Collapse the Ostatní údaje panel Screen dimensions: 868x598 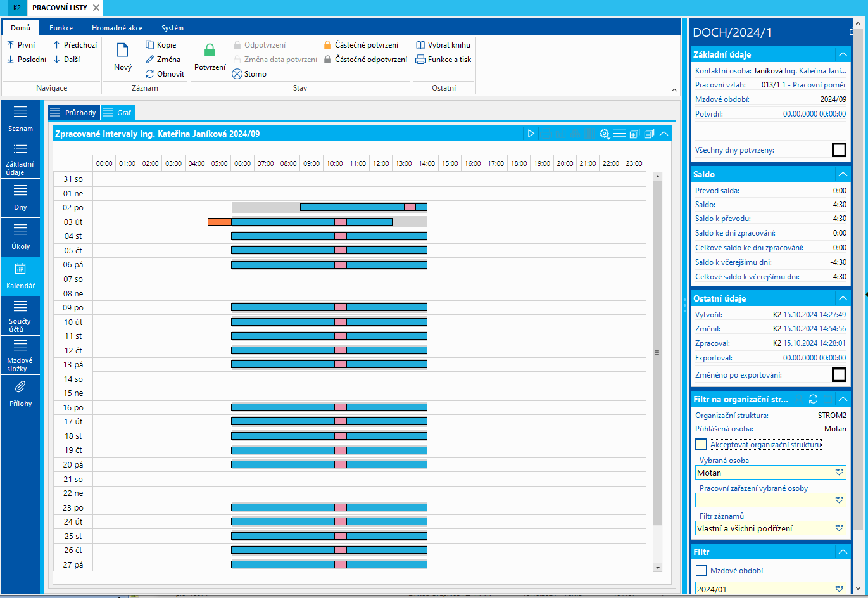coord(843,298)
